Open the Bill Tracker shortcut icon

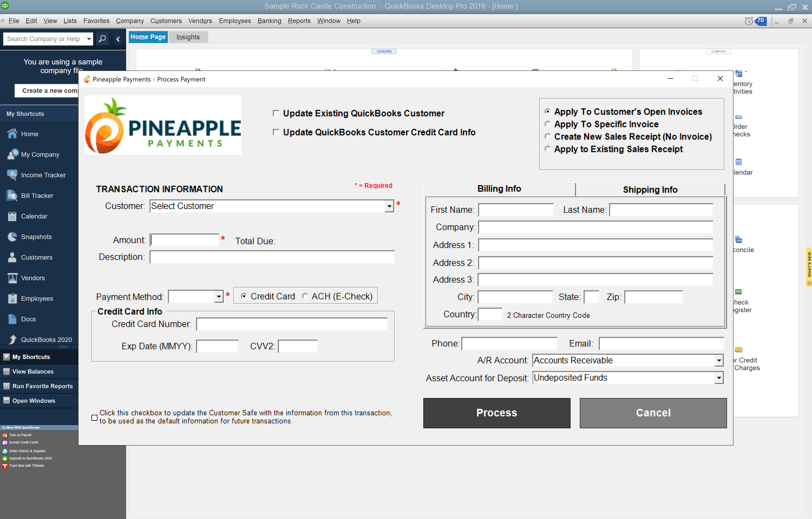click(12, 195)
